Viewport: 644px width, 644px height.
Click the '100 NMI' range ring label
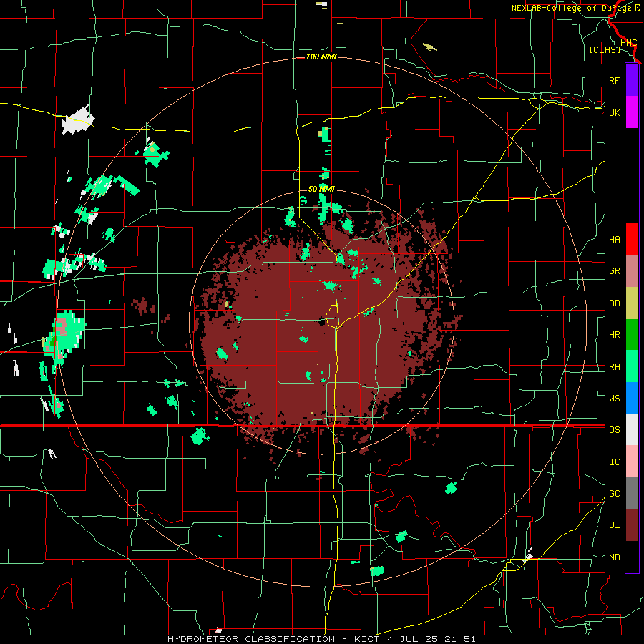[x=321, y=57]
